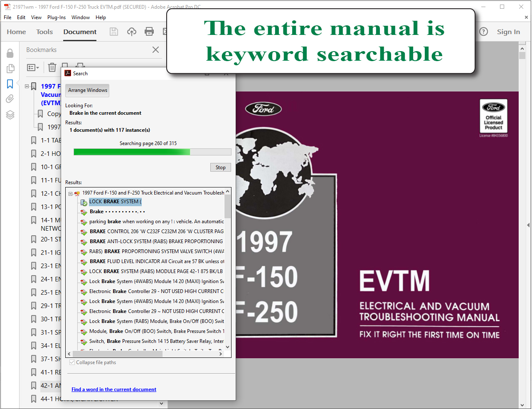The image size is (532, 409).
Task: Click the bookmark icon next to 1-1 TAB
Action: tap(34, 140)
